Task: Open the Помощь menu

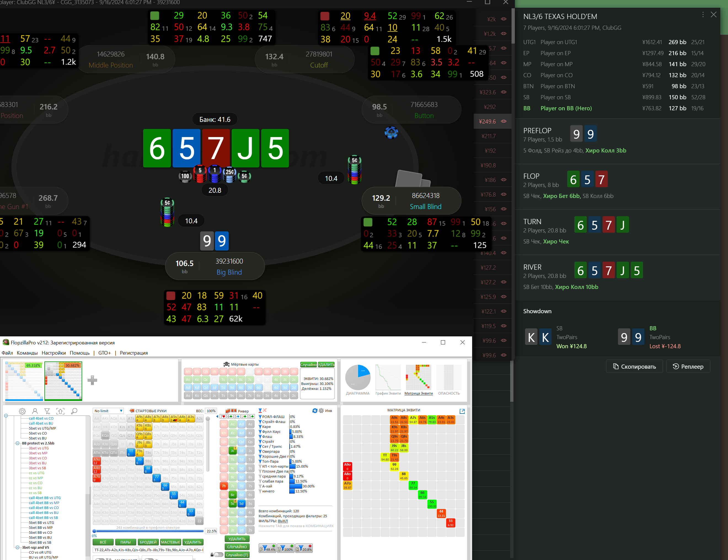Action: point(80,353)
